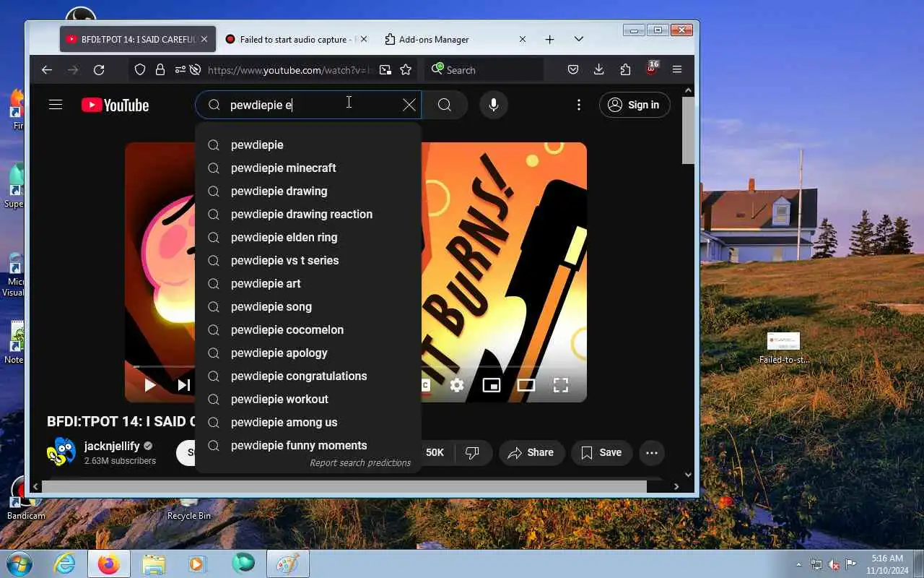Open Firefox downloads panel
The image size is (924, 578).
pos(599,70)
